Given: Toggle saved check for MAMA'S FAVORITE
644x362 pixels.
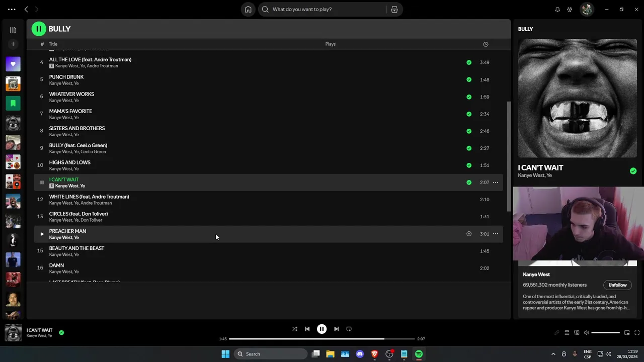Looking at the screenshot, I should click(469, 114).
